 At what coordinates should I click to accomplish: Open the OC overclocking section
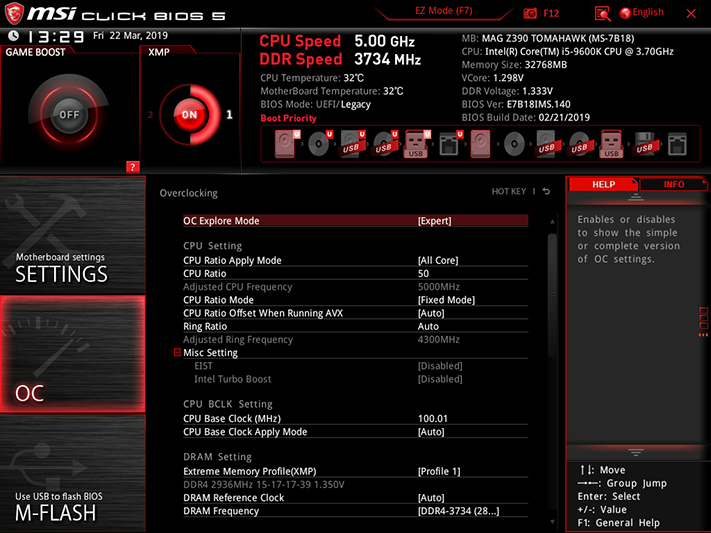[73, 354]
